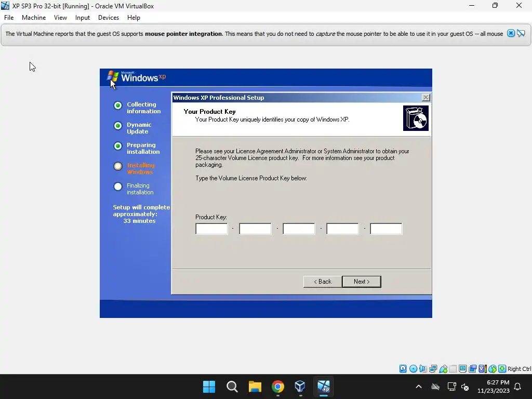
Task: Open taskbar Search
Action: [x=232, y=387]
